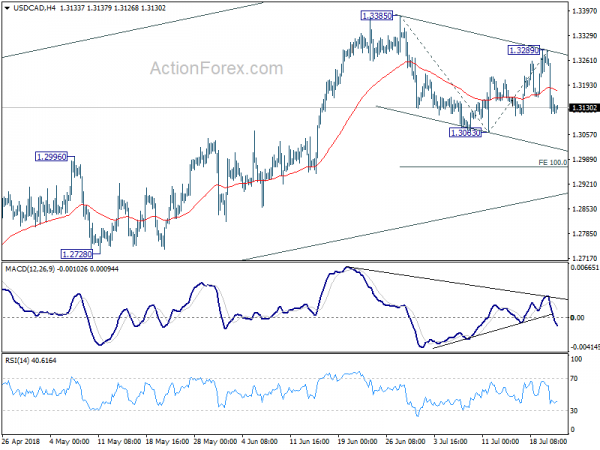Select the 1.32890 price label
Screen dimensions: 600x450
[524, 50]
